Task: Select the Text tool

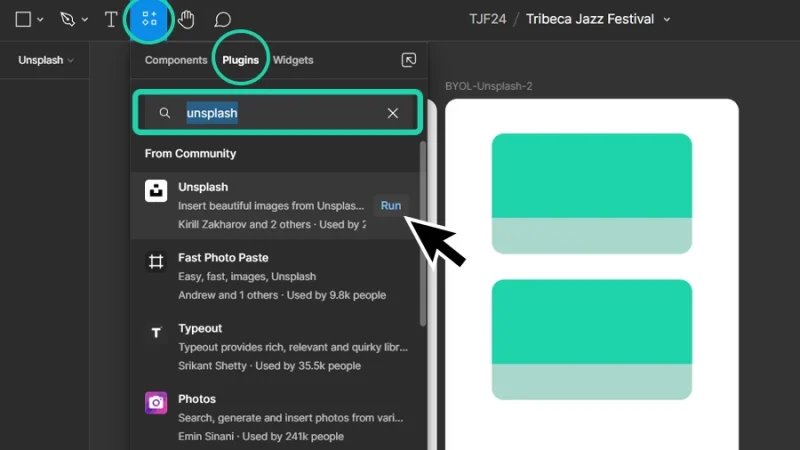Action: tap(111, 19)
